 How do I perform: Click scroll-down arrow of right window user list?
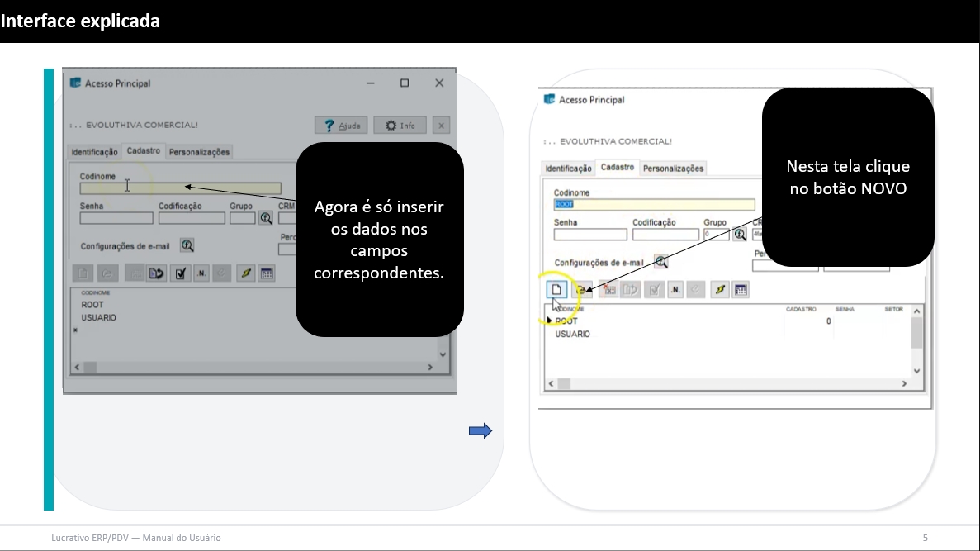[x=916, y=371]
